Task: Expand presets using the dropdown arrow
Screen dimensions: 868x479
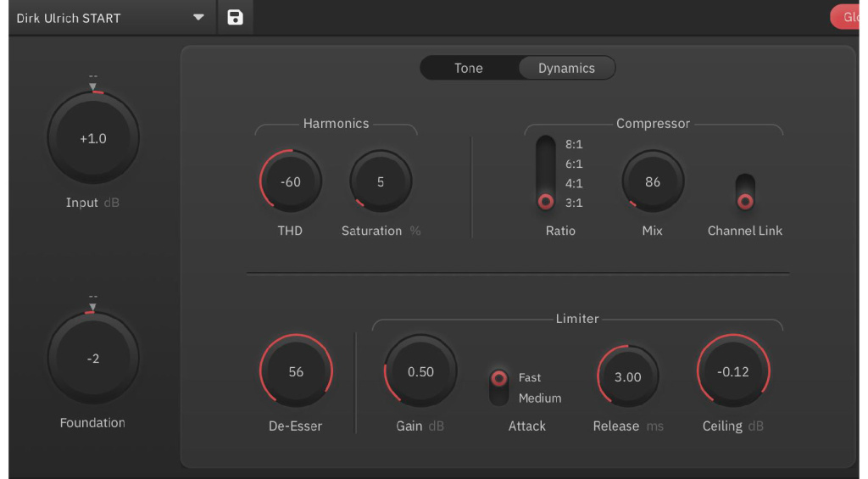Action: click(198, 18)
